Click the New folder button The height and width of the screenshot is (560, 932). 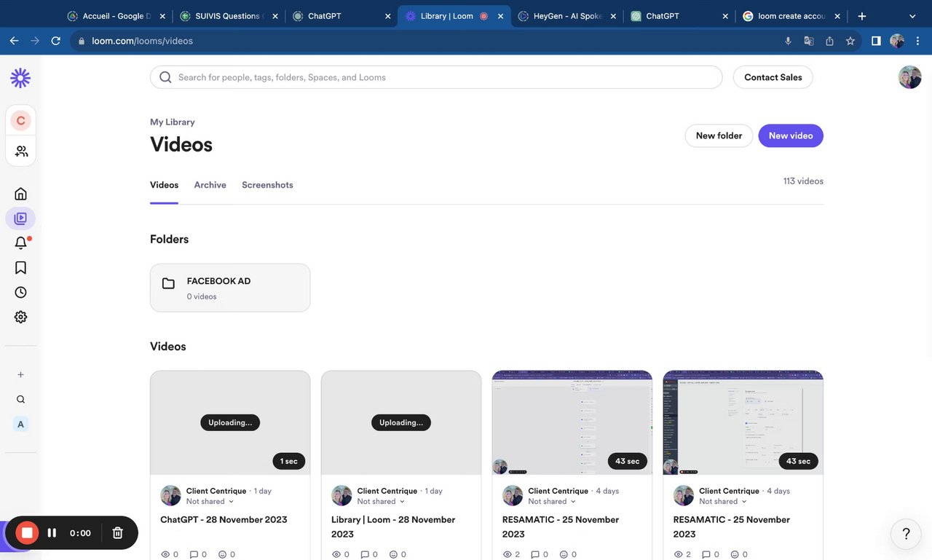point(719,135)
